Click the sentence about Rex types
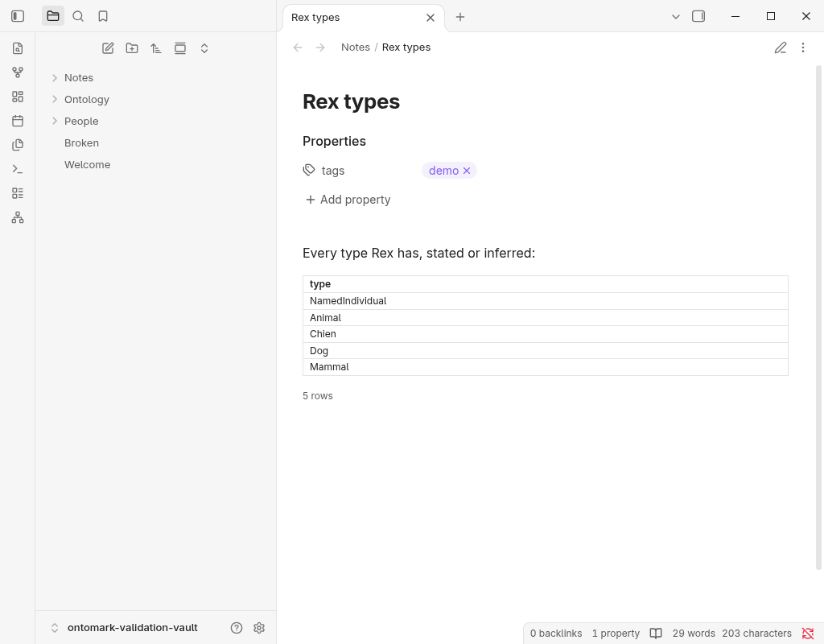The width and height of the screenshot is (824, 644). point(418,253)
